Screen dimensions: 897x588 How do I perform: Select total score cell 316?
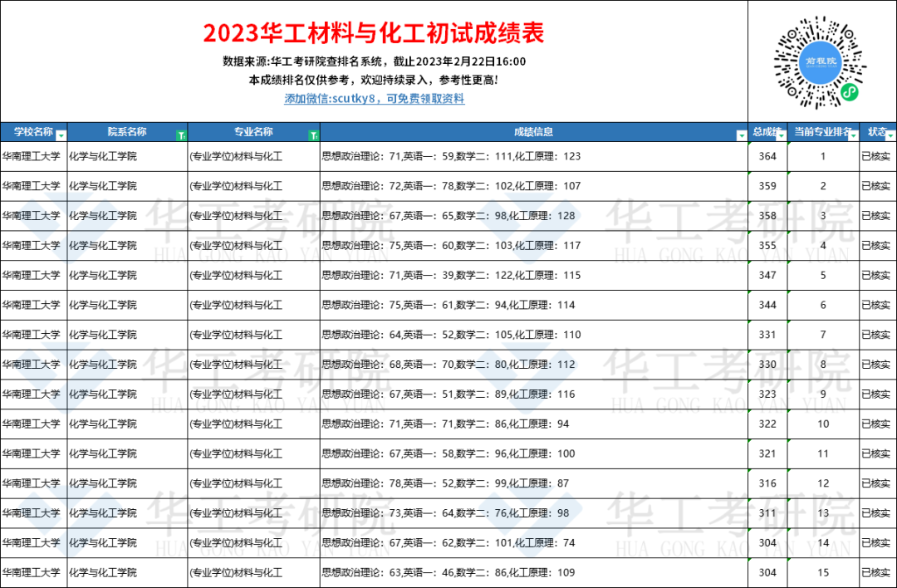767,483
